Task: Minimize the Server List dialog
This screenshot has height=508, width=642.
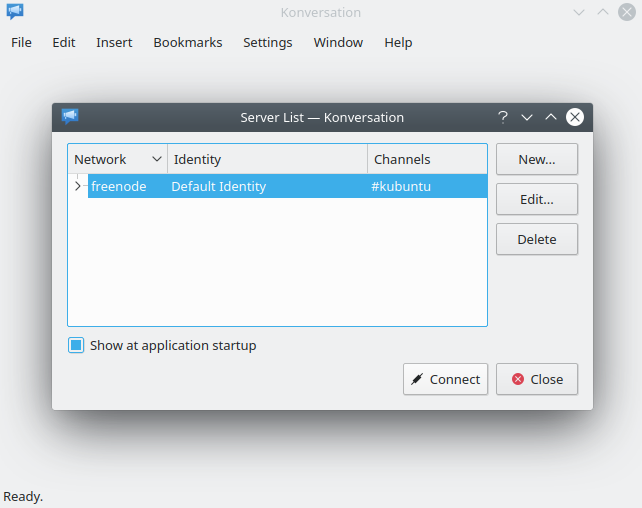Action: [x=527, y=117]
